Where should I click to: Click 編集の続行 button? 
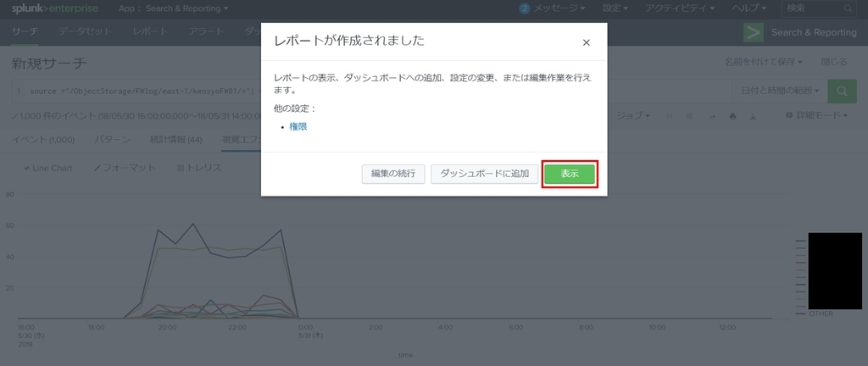click(393, 175)
